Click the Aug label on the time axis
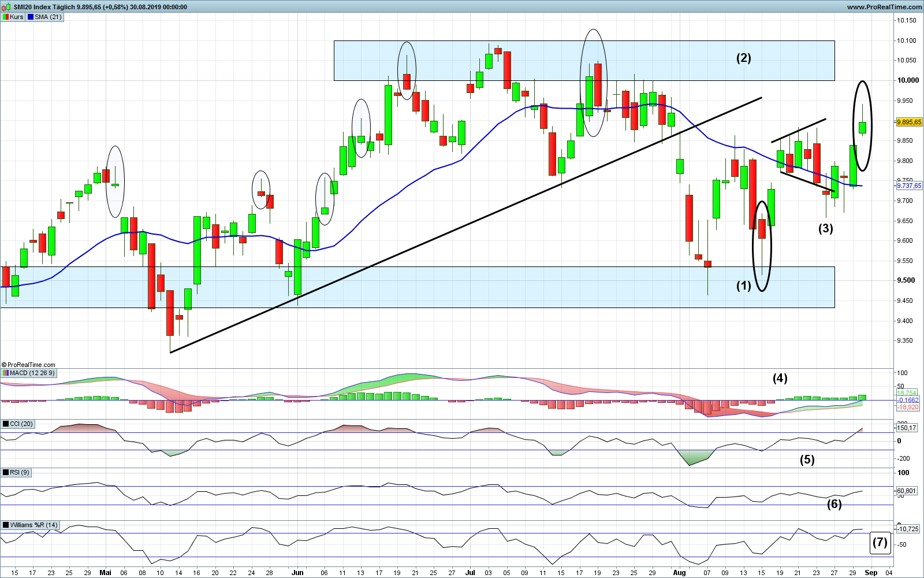Viewport: 924px width, 578px height. [x=679, y=573]
